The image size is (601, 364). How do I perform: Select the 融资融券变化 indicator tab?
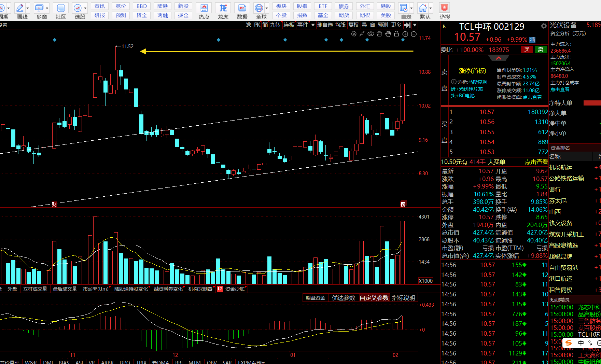pyautogui.click(x=168, y=289)
